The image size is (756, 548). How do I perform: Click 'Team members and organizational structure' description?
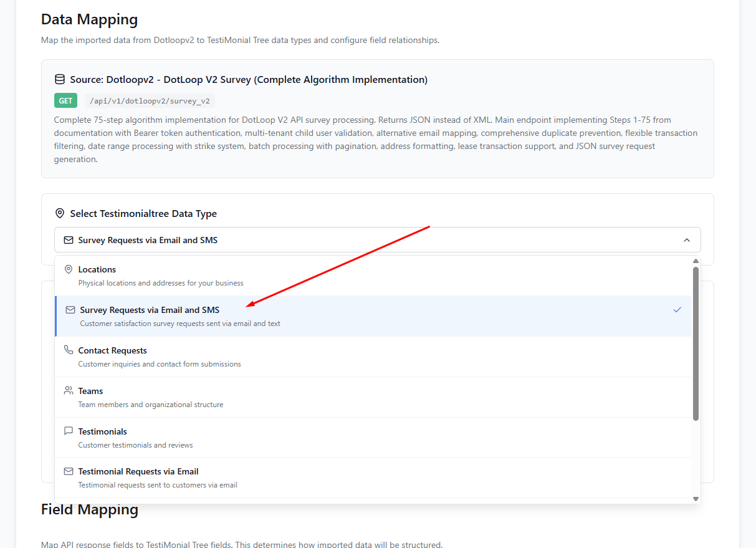pos(151,405)
